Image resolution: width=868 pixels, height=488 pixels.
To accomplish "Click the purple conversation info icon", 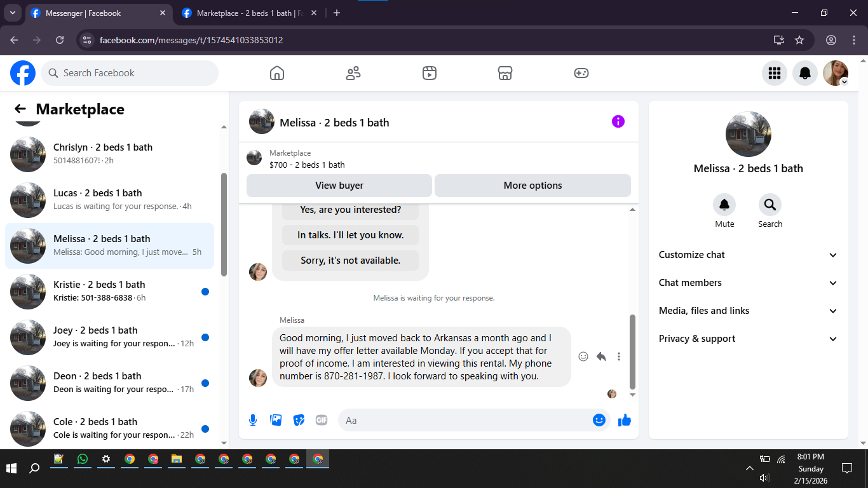I will (618, 121).
